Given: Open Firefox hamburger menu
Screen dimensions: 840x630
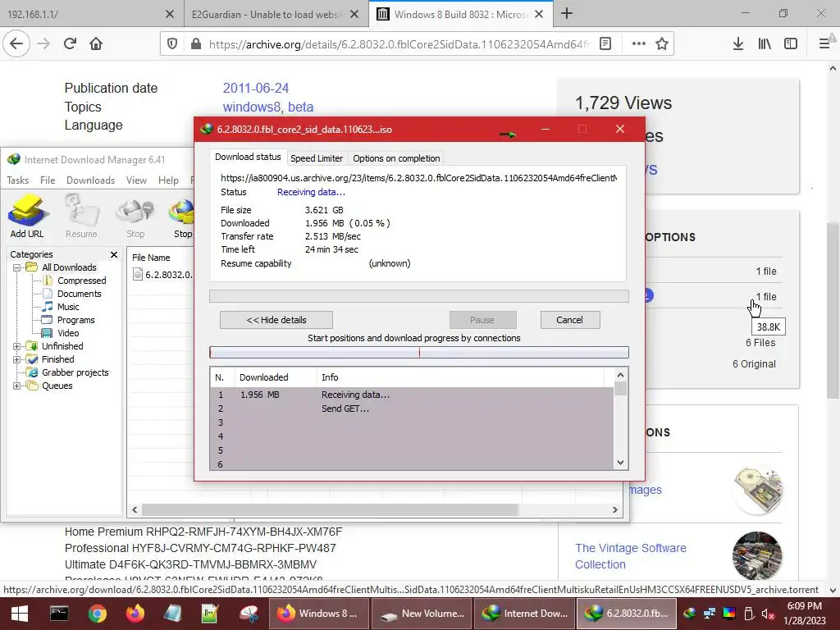Looking at the screenshot, I should [825, 44].
